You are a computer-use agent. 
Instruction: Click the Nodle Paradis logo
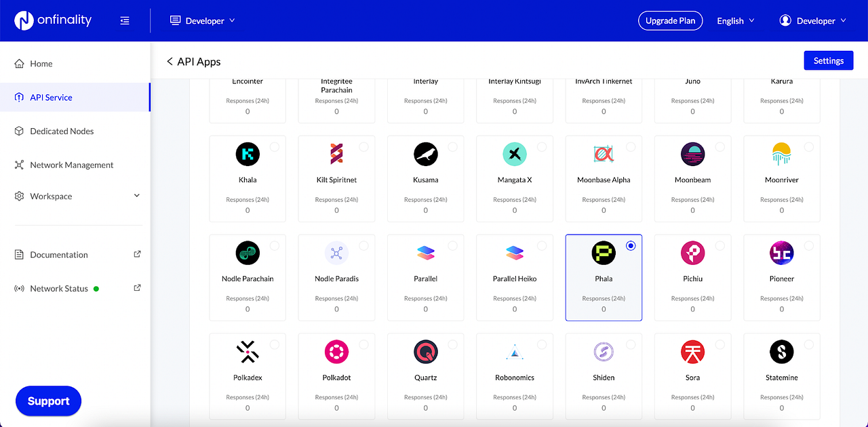click(x=336, y=253)
